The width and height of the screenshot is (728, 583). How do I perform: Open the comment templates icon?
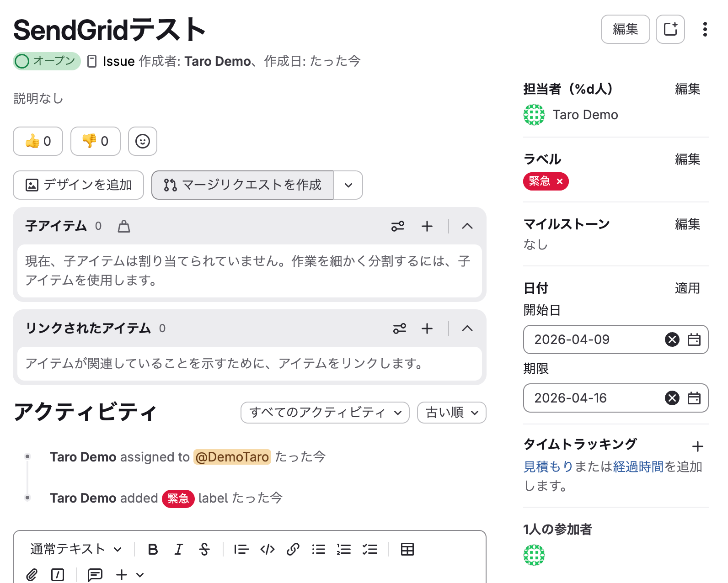point(95,575)
